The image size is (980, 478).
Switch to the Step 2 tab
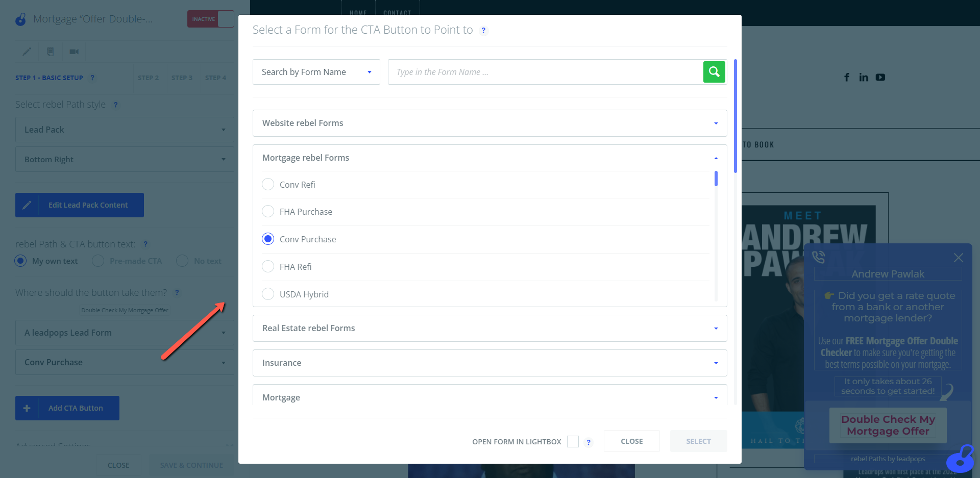tap(148, 78)
